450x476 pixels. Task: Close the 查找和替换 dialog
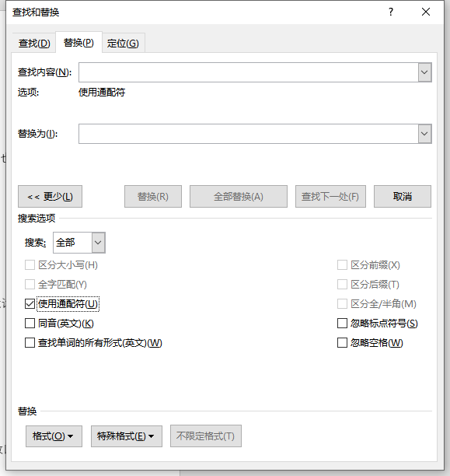tap(426, 12)
